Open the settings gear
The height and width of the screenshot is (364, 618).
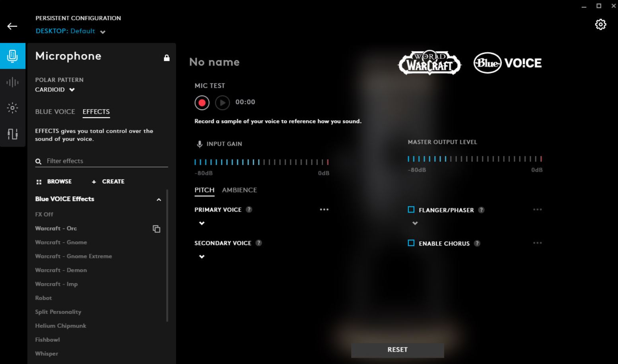pyautogui.click(x=601, y=25)
